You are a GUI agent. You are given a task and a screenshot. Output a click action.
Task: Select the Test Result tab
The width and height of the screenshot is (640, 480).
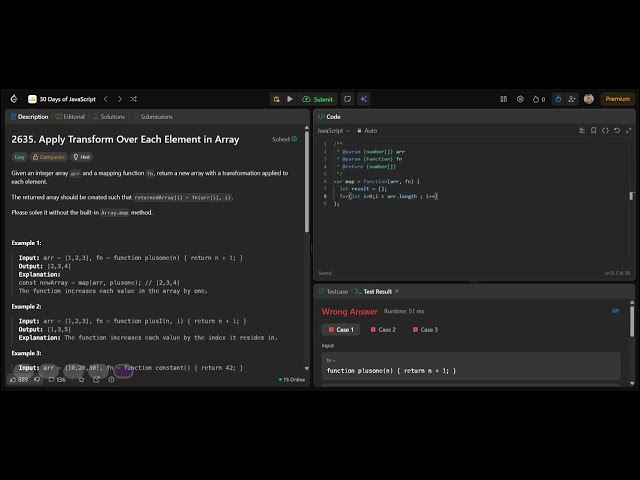[x=373, y=291]
